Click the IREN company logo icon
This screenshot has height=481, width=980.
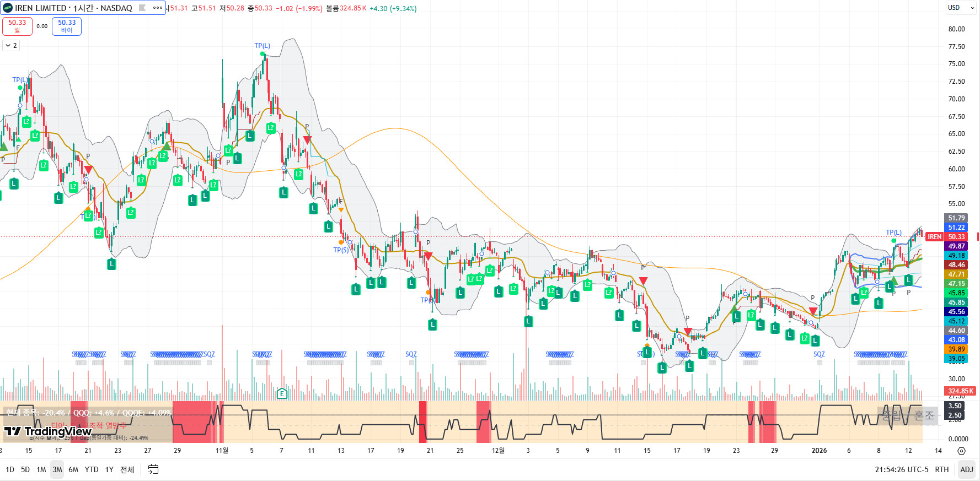click(8, 8)
